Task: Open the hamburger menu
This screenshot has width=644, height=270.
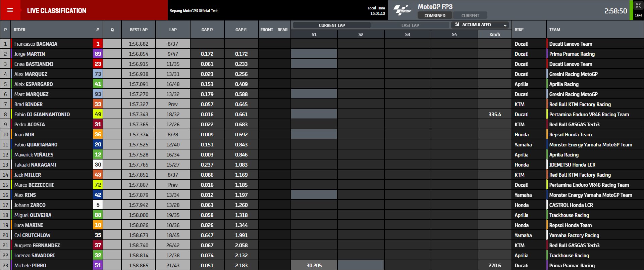Action: [x=10, y=10]
